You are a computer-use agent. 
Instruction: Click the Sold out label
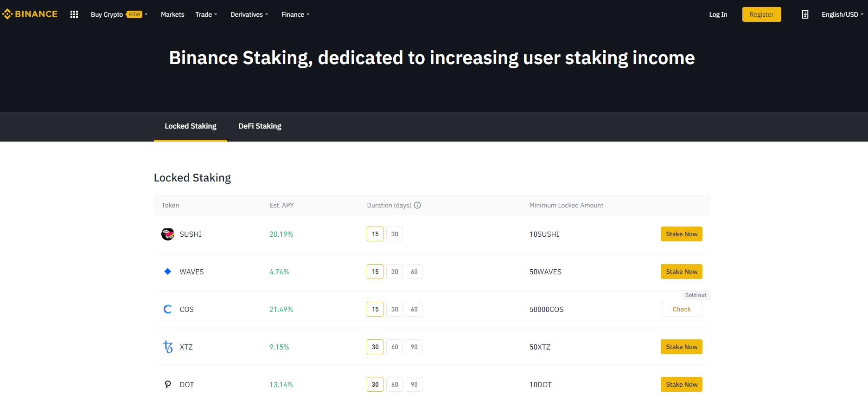(x=696, y=295)
